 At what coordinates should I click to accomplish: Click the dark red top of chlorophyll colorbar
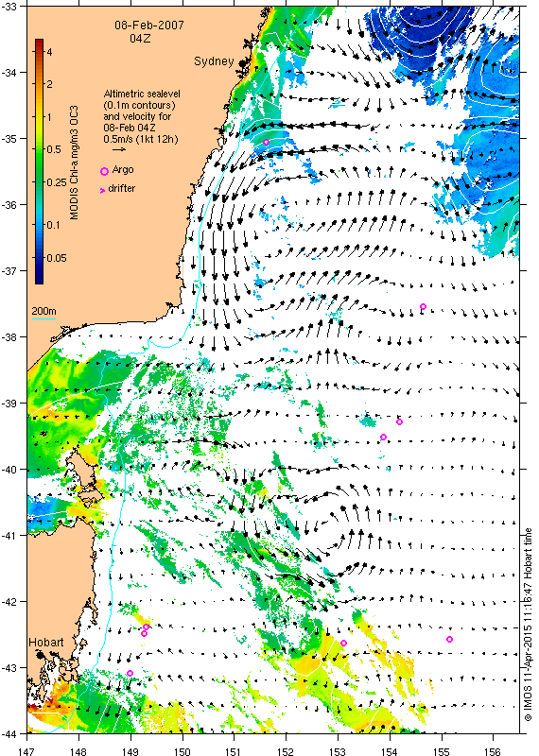tap(39, 43)
